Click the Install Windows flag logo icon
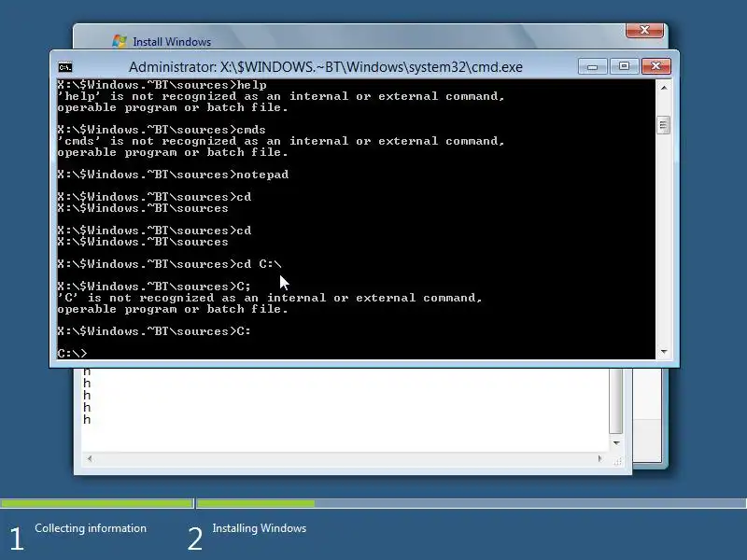Viewport: 747px width, 560px height. [120, 41]
